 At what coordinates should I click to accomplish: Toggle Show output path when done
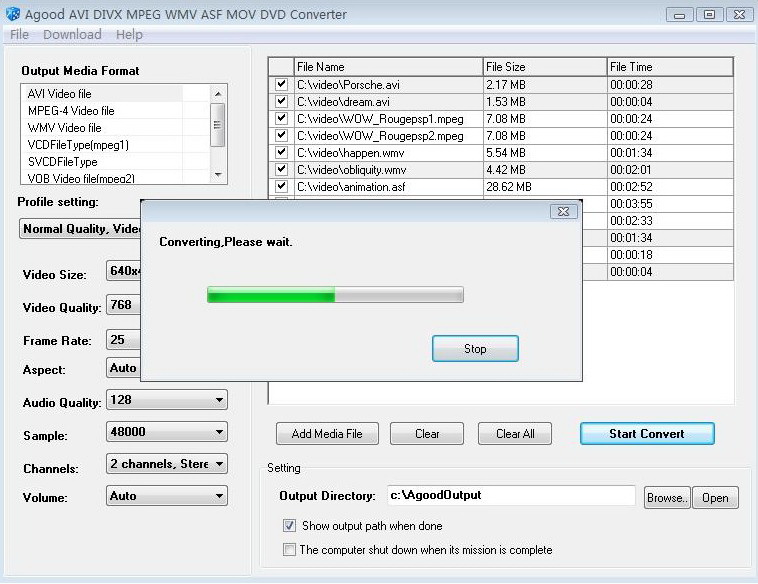(x=289, y=526)
